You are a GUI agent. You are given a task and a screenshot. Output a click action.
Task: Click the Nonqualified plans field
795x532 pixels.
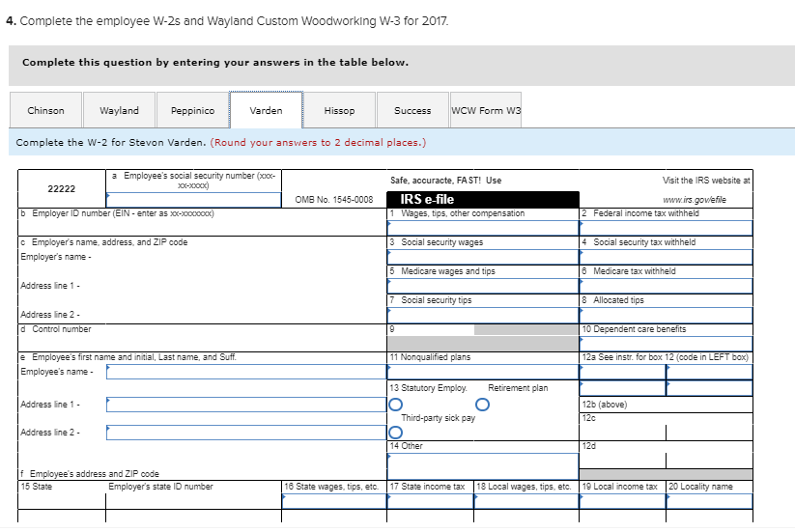tap(483, 372)
